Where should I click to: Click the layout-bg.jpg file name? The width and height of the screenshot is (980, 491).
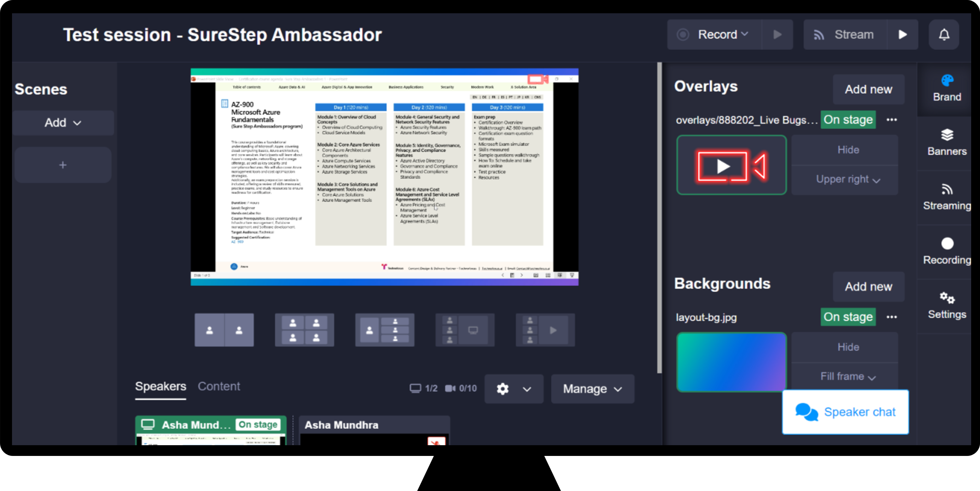(706, 317)
